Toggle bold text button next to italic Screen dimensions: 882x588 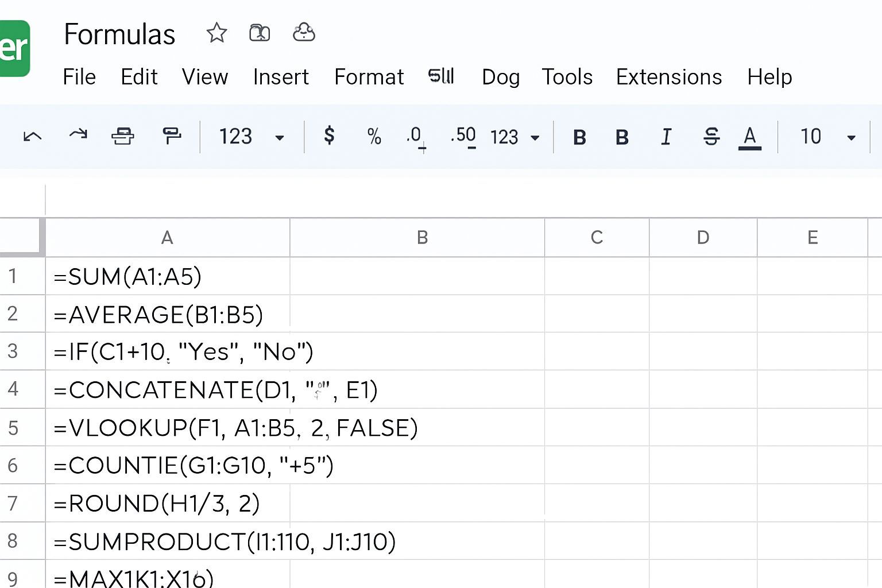pyautogui.click(x=622, y=137)
